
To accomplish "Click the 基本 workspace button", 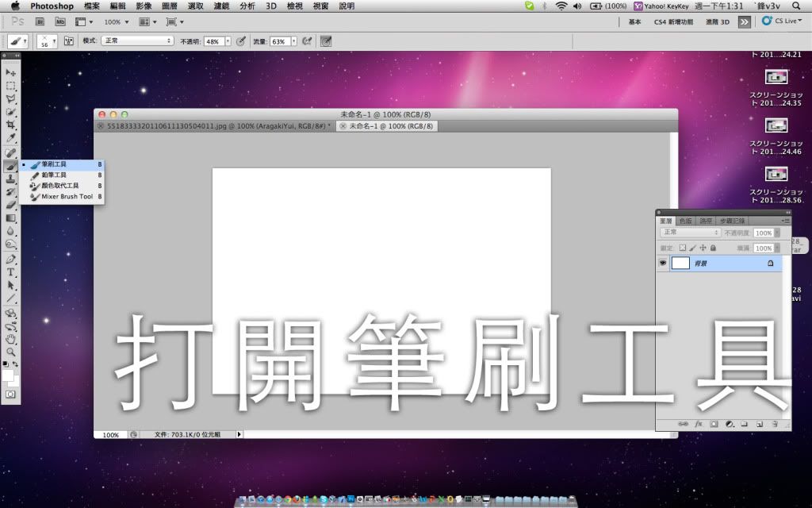I will (x=634, y=22).
